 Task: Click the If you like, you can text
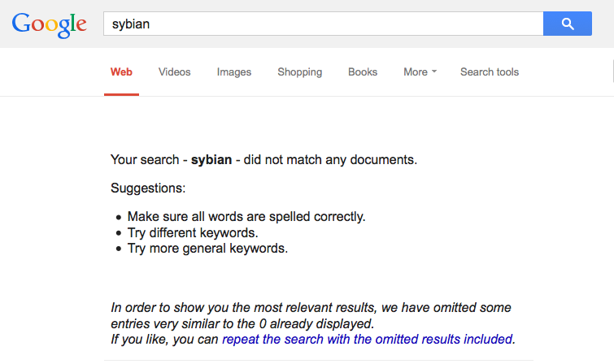[164, 339]
